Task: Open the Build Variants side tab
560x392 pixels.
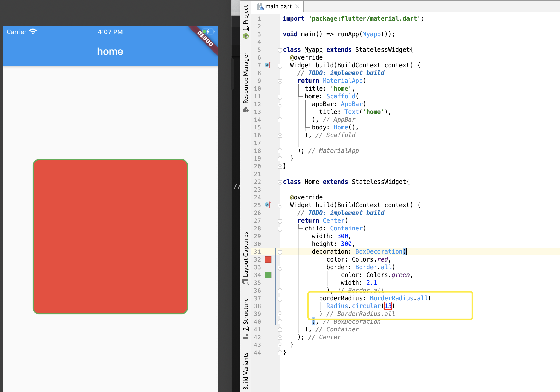Action: click(x=246, y=371)
